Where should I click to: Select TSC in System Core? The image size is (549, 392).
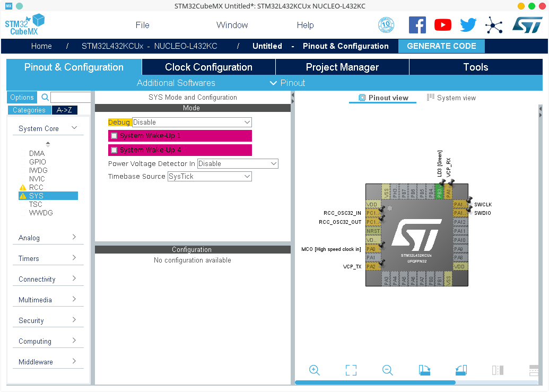36,204
